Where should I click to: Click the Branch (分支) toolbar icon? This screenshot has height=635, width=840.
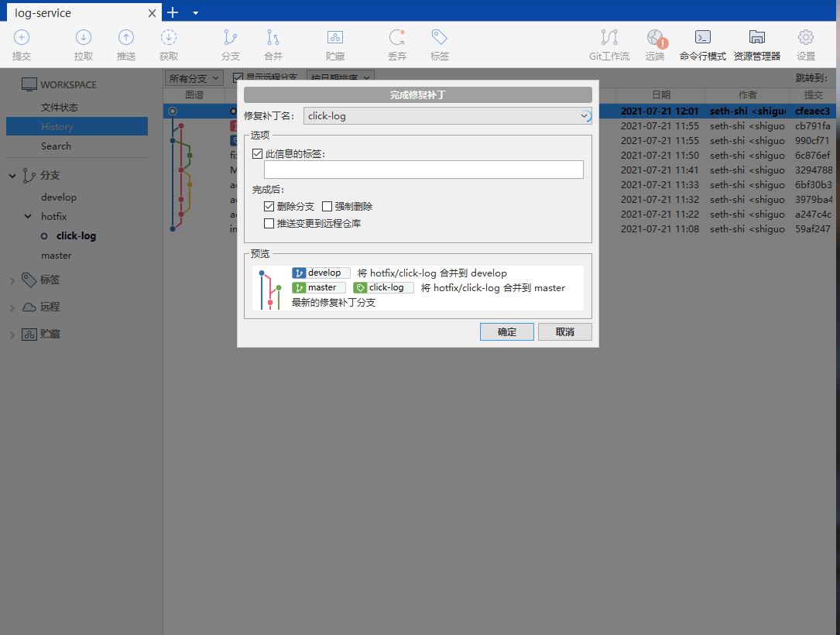[231, 37]
